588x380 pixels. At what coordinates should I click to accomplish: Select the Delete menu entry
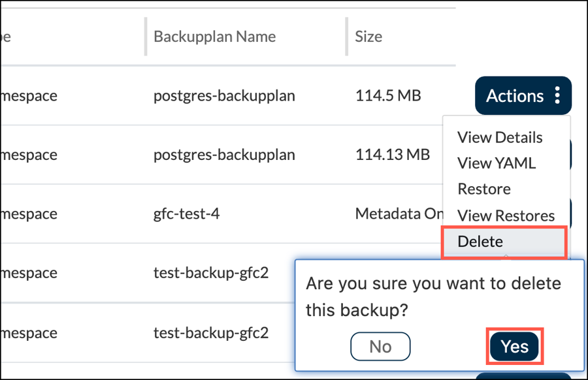pyautogui.click(x=480, y=242)
